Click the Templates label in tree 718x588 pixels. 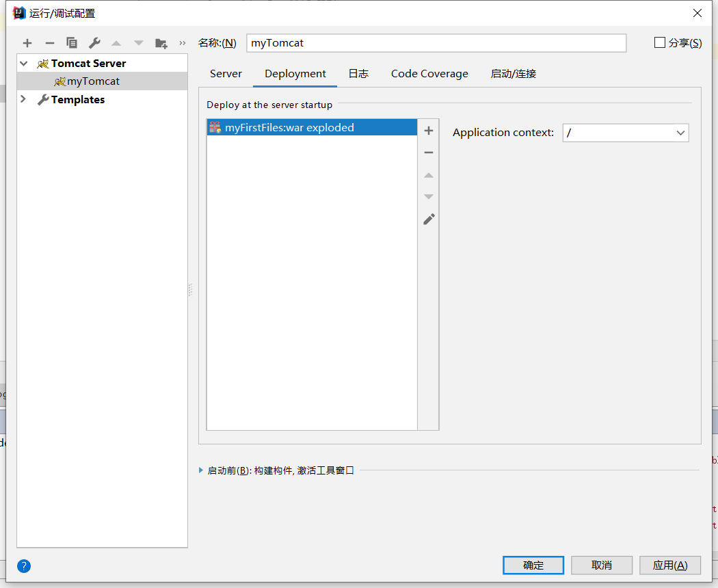tap(78, 99)
